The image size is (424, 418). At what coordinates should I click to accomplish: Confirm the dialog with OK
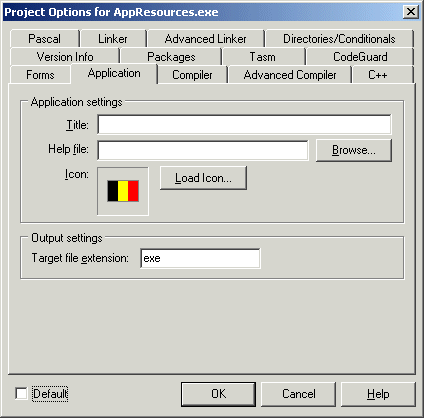[x=218, y=394]
